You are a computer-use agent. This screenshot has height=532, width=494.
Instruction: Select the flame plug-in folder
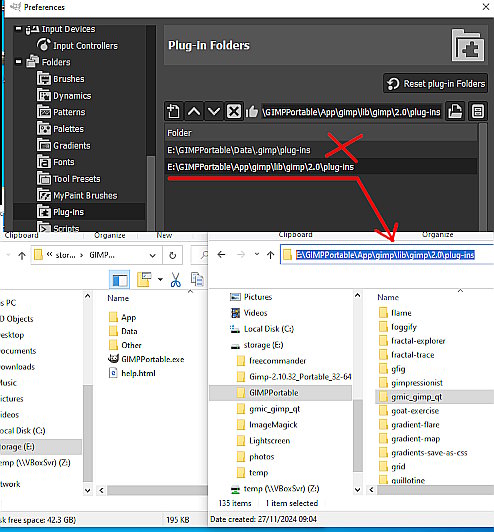[395, 312]
